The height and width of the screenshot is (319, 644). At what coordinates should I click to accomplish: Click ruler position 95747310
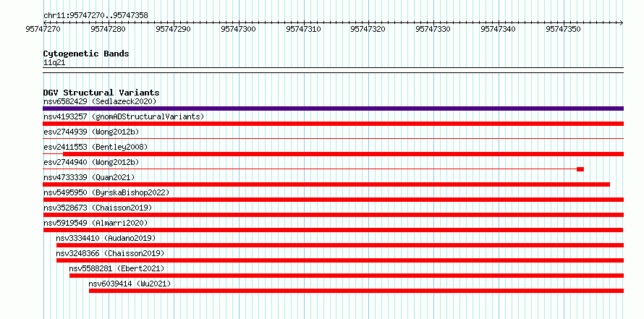tap(303, 29)
